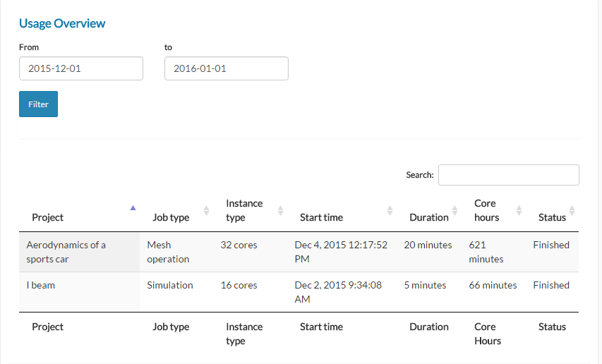Click the 'to' date input field
Image resolution: width=602 pixels, height=364 pixels.
point(227,68)
